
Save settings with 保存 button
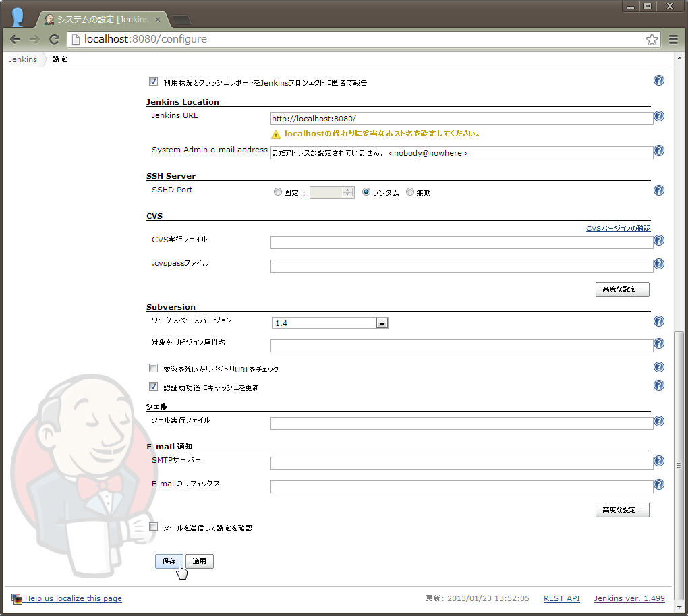click(169, 561)
